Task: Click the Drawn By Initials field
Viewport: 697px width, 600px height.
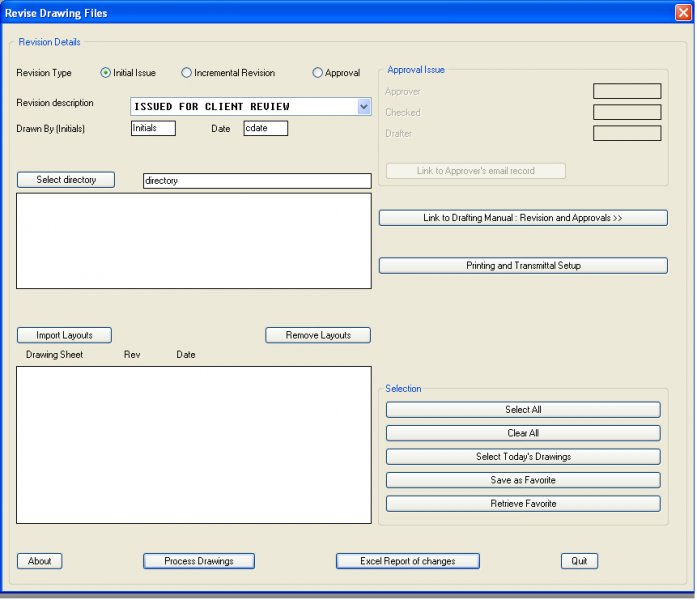Action: (x=153, y=128)
